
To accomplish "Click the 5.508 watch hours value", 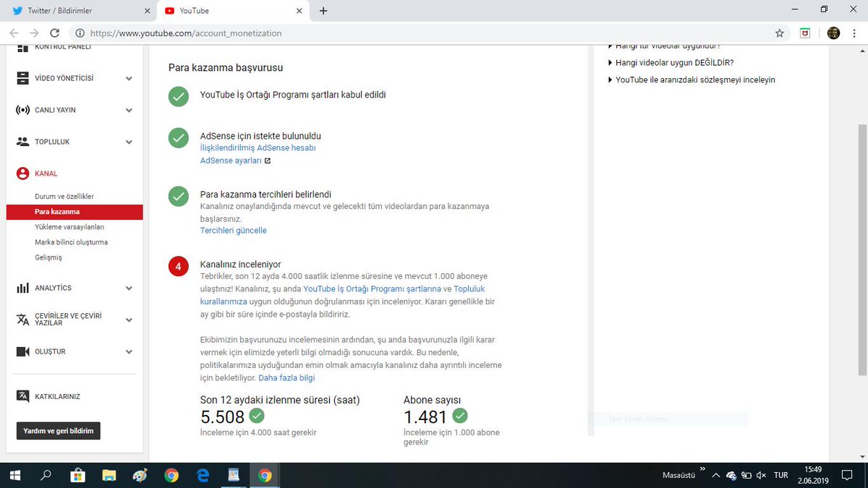I will (x=222, y=416).
